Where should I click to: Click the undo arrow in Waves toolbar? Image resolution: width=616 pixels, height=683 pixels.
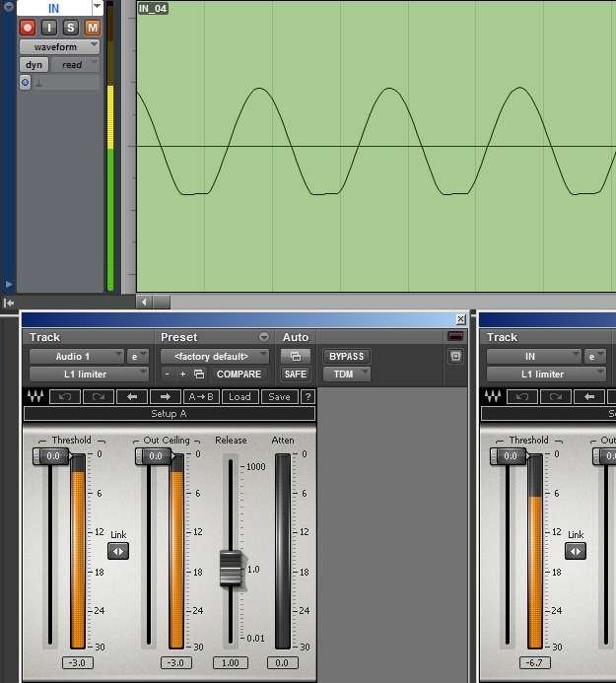(65, 397)
